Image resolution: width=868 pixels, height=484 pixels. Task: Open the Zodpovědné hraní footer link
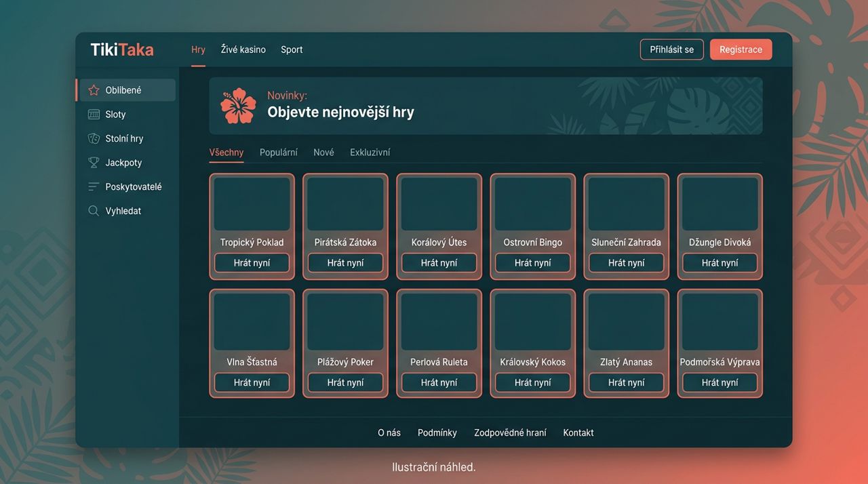click(510, 432)
